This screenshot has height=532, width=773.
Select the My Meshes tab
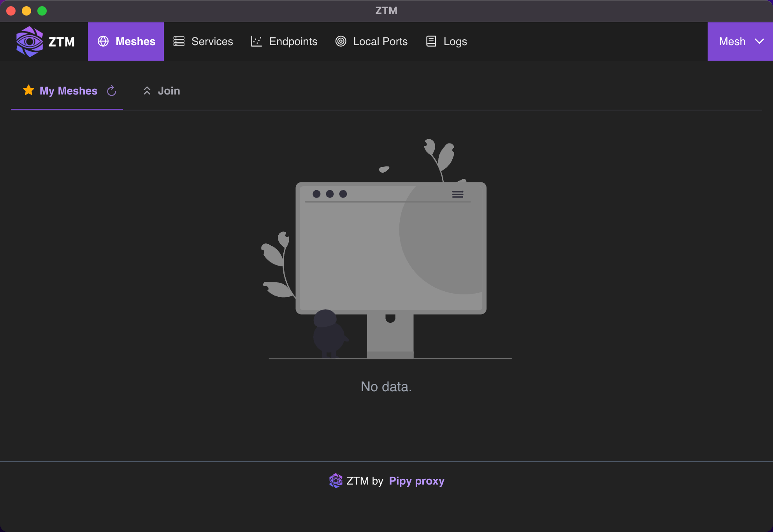[68, 91]
